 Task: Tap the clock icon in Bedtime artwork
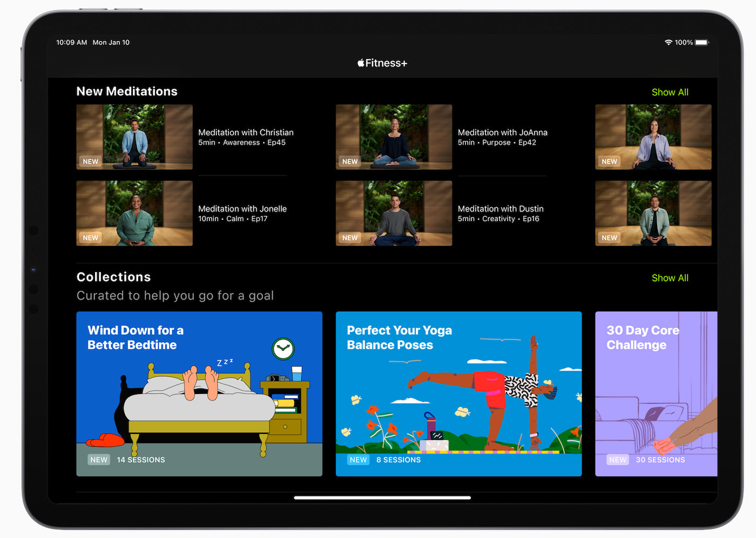283,349
